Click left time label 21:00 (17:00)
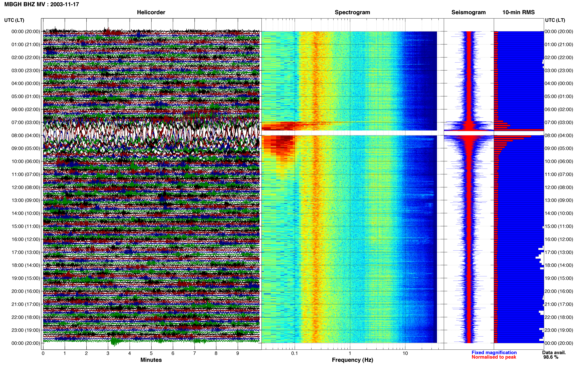Image resolution: width=588 pixels, height=368 pixels. point(26,304)
